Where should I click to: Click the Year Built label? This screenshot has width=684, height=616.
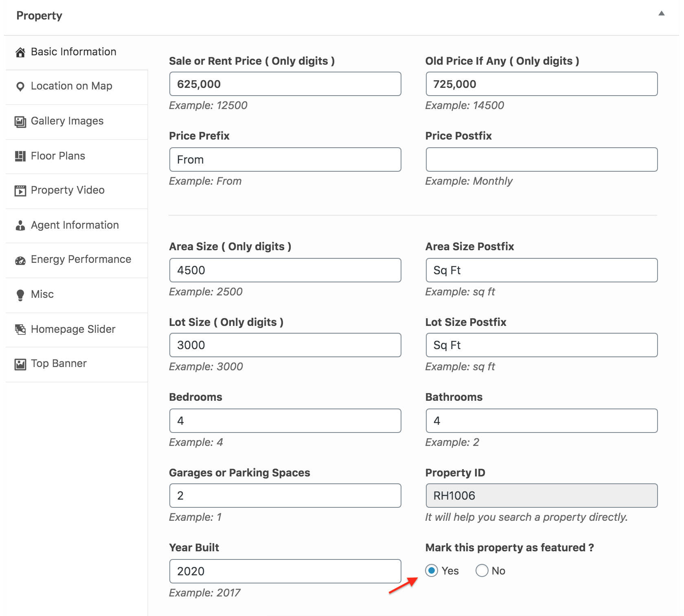(194, 548)
